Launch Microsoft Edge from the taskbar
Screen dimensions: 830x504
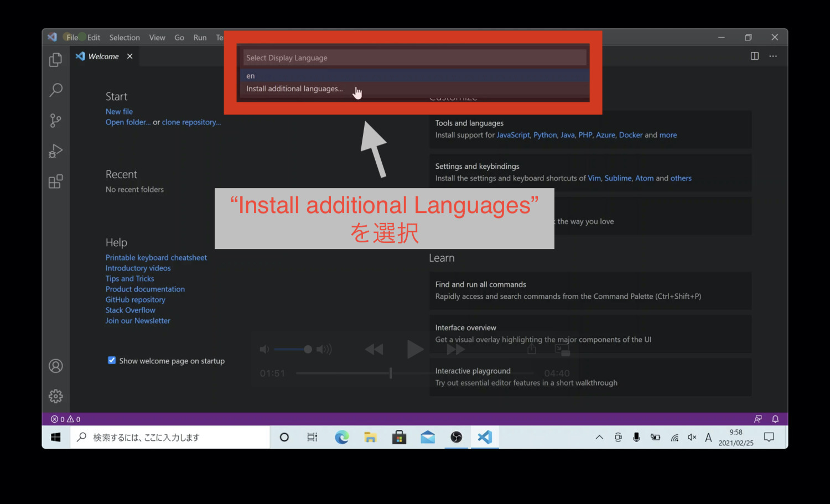(342, 437)
